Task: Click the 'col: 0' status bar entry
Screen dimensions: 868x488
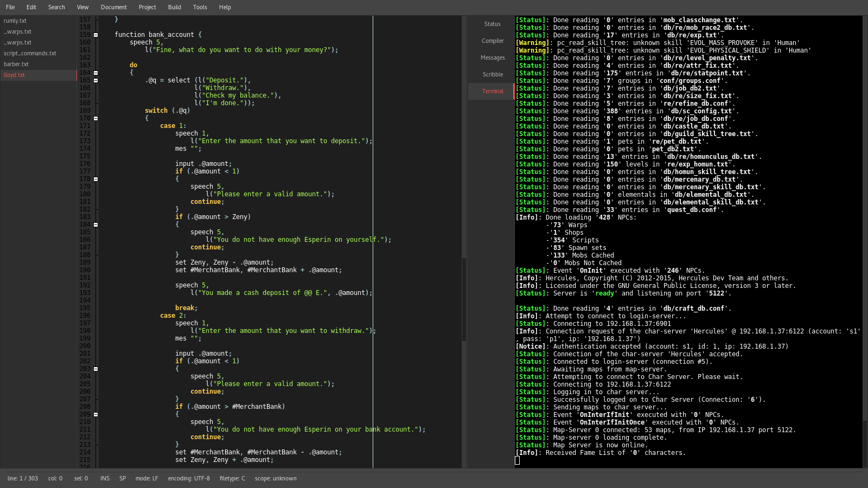Action: pos(55,478)
